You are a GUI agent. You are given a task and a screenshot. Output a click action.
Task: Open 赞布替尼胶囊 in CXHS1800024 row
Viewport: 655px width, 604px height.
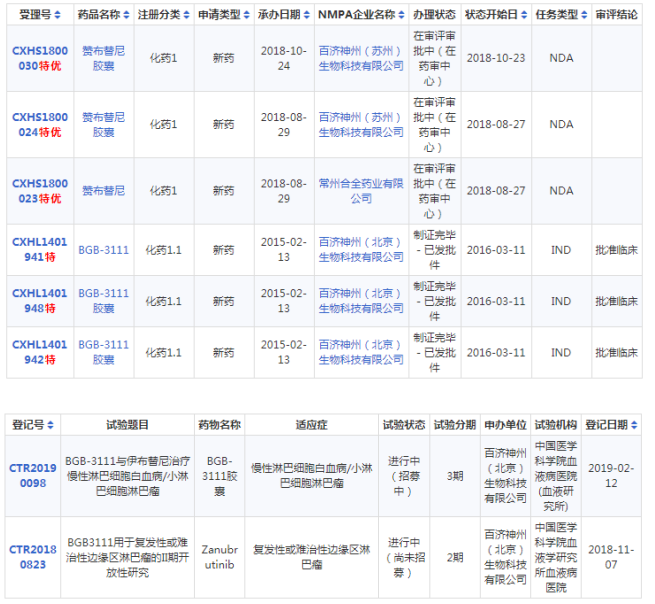tap(104, 124)
